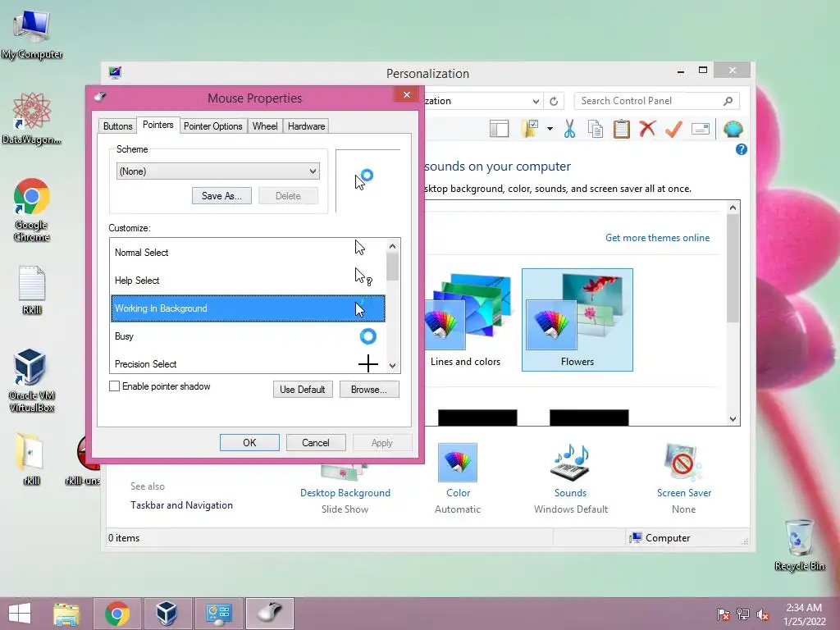
Task: Select Busy pointer row
Action: 248,336
